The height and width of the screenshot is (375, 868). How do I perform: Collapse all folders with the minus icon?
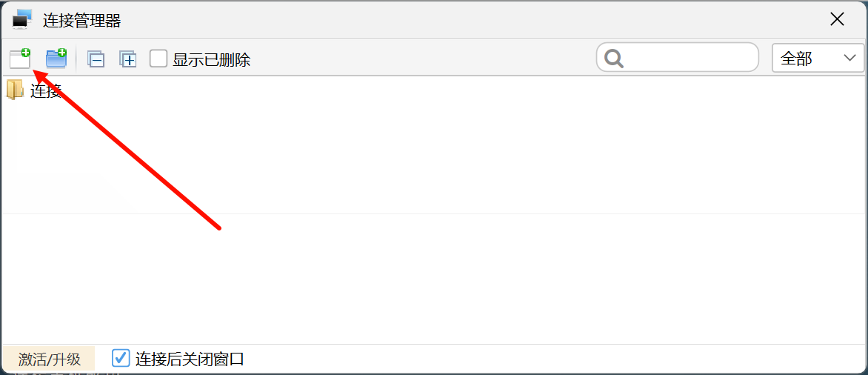click(96, 59)
